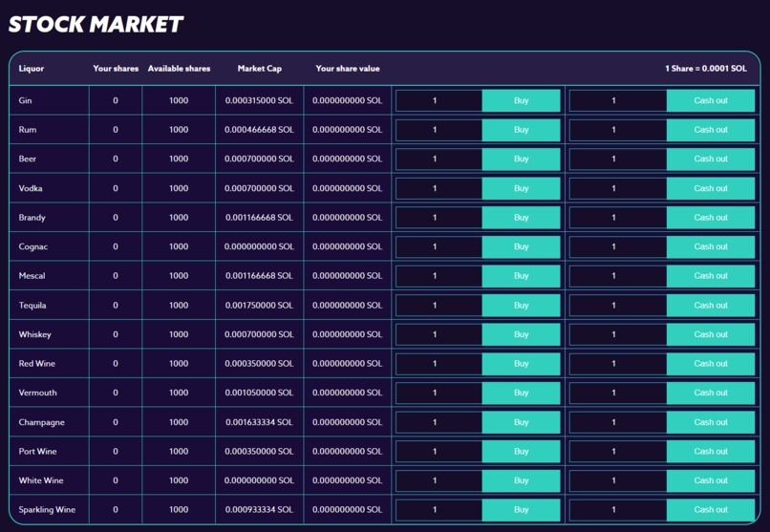The image size is (770, 532).
Task: Buy Red Wine shares
Action: [x=521, y=364]
